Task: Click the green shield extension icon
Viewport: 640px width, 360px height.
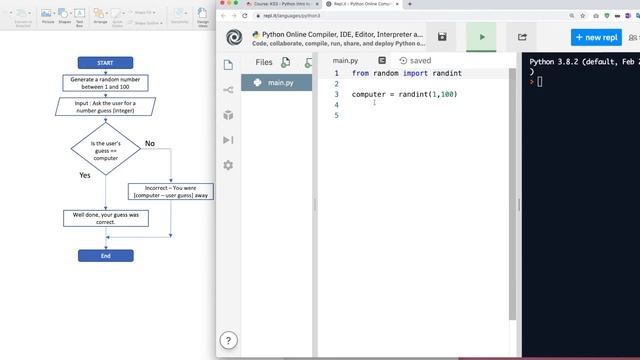Action: click(607, 16)
